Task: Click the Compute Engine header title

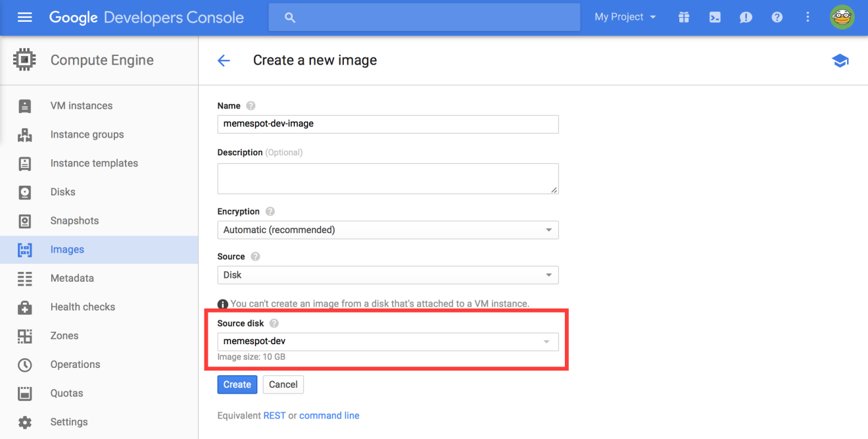Action: (102, 61)
